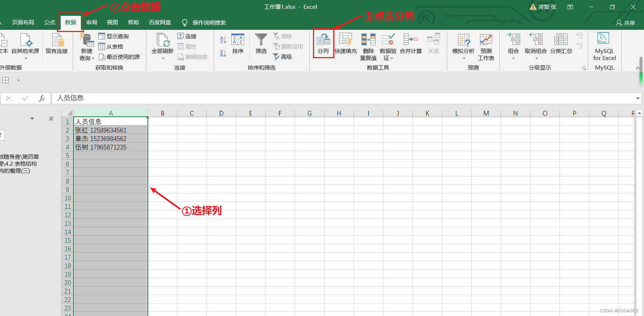Click the 分类汇总 subtotal icon
644x316 pixels.
point(561,39)
